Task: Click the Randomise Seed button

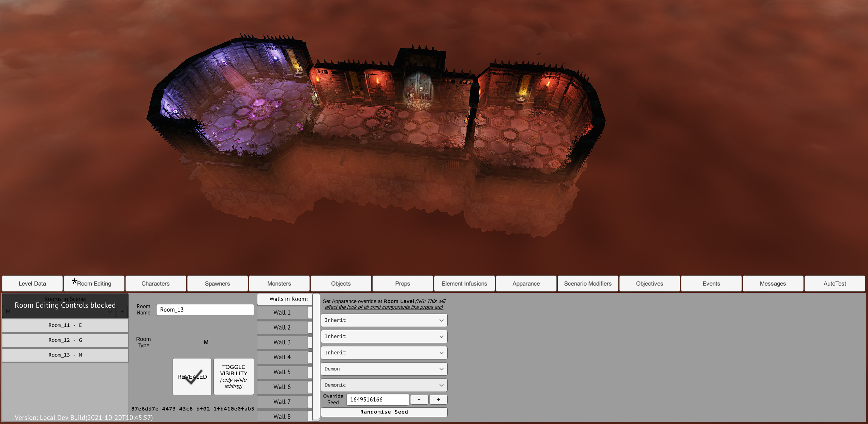Action: point(384,412)
